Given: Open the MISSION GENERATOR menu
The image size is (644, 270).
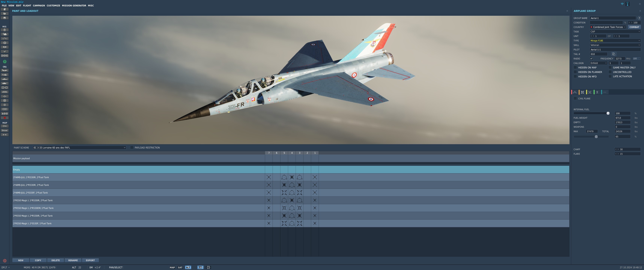Looking at the screenshot, I should pyautogui.click(x=74, y=5).
